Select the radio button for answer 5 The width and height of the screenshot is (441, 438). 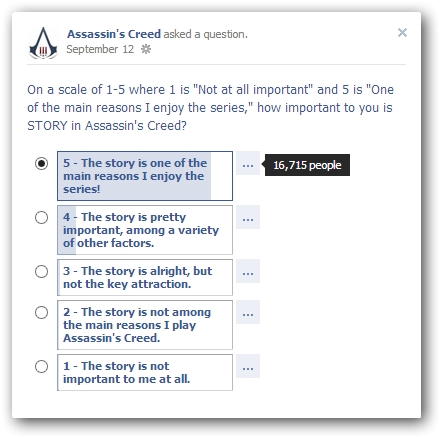41,163
